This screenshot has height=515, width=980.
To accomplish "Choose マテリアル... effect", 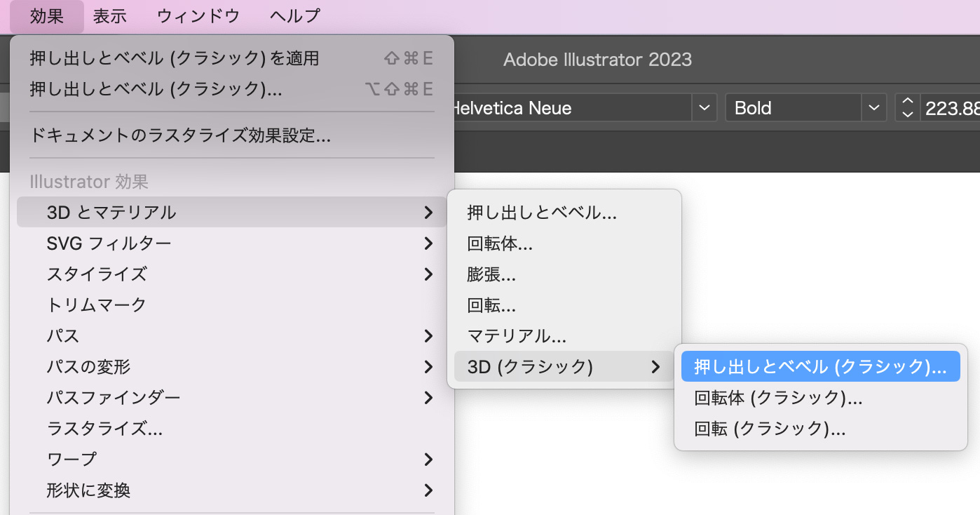I will pyautogui.click(x=564, y=336).
